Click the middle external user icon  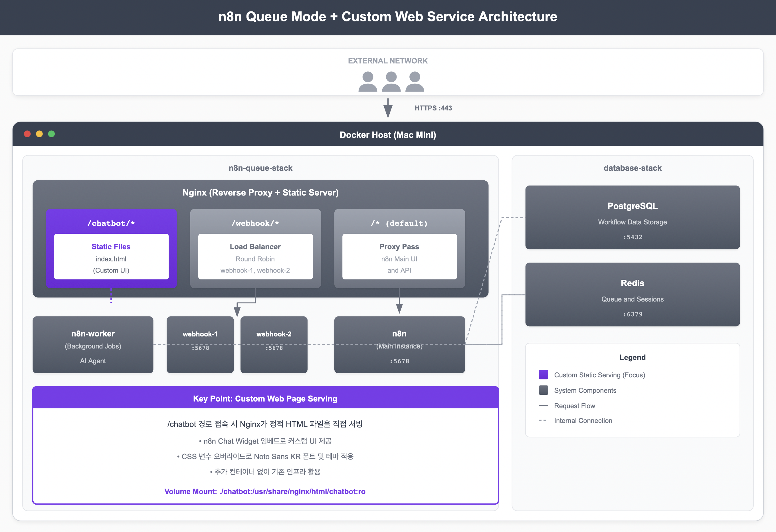pyautogui.click(x=391, y=82)
